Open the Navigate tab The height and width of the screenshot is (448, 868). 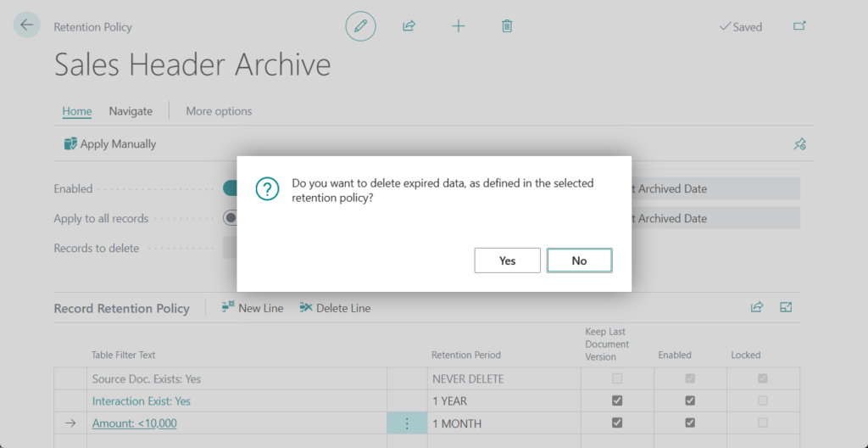pos(131,111)
